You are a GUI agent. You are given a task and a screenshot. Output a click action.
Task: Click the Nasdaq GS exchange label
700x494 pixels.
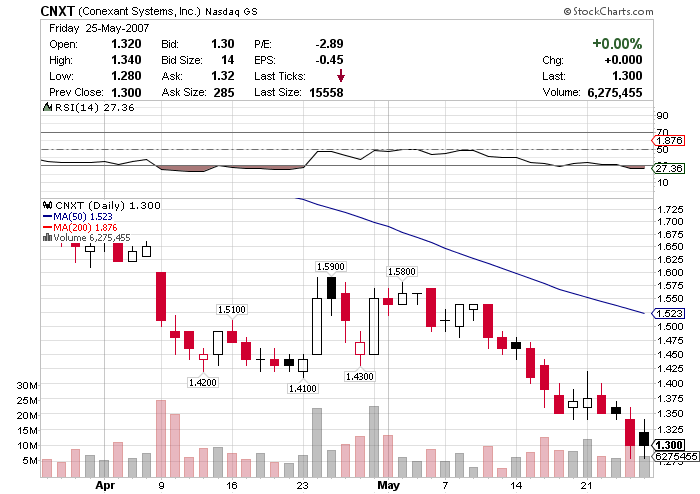coord(231,12)
